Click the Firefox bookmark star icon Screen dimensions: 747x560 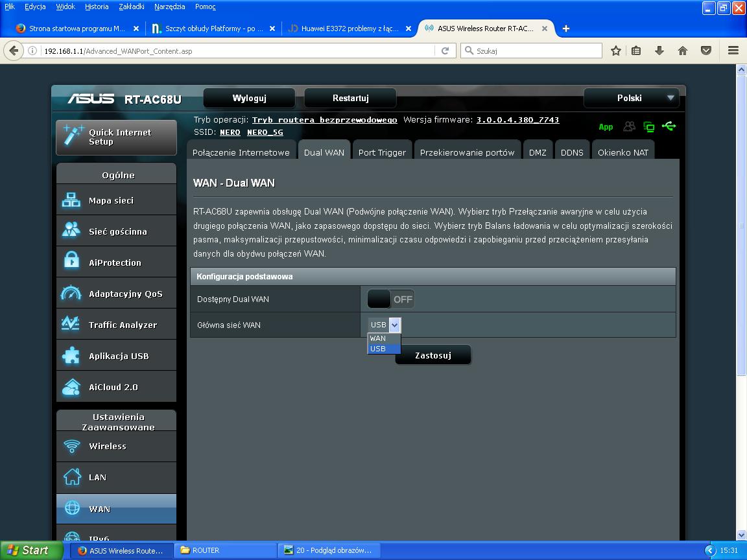616,51
